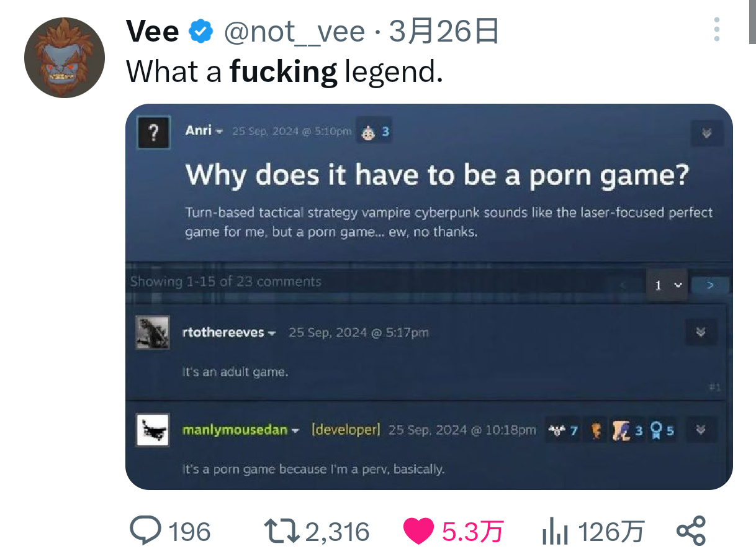Expand the Anri username dropdown arrow
The height and width of the screenshot is (554, 756).
[x=219, y=131]
